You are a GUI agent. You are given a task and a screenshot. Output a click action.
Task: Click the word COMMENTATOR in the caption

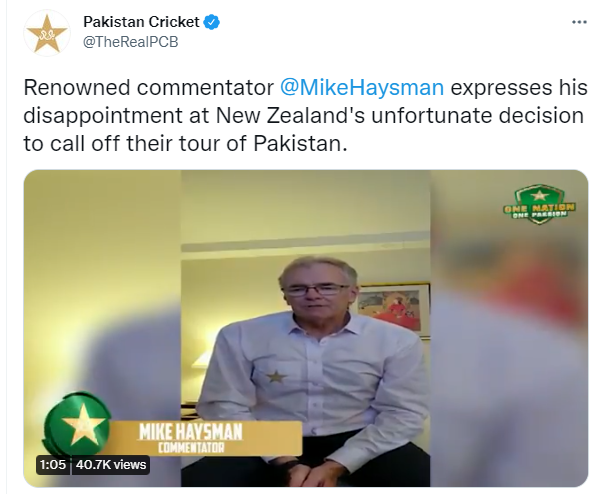[x=191, y=447]
